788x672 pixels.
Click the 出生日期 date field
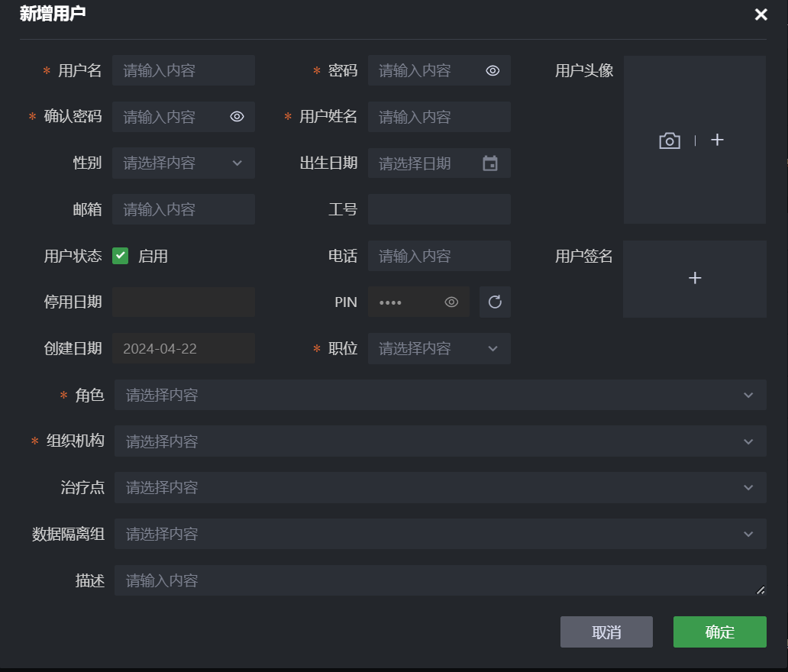click(439, 163)
